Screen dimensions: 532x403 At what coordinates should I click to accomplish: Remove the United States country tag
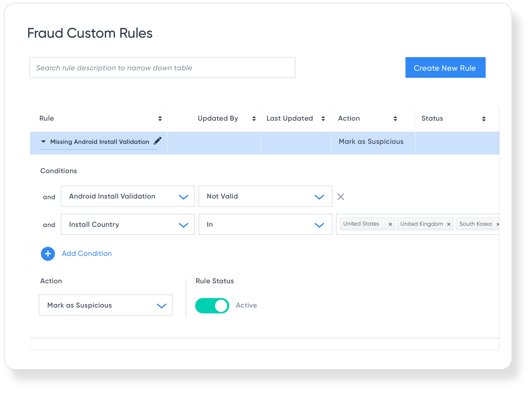(390, 224)
